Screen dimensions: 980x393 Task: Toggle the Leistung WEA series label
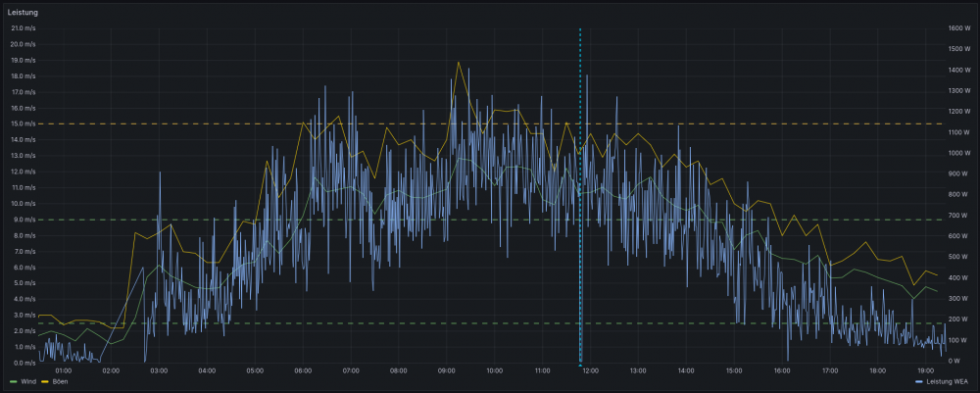click(948, 382)
